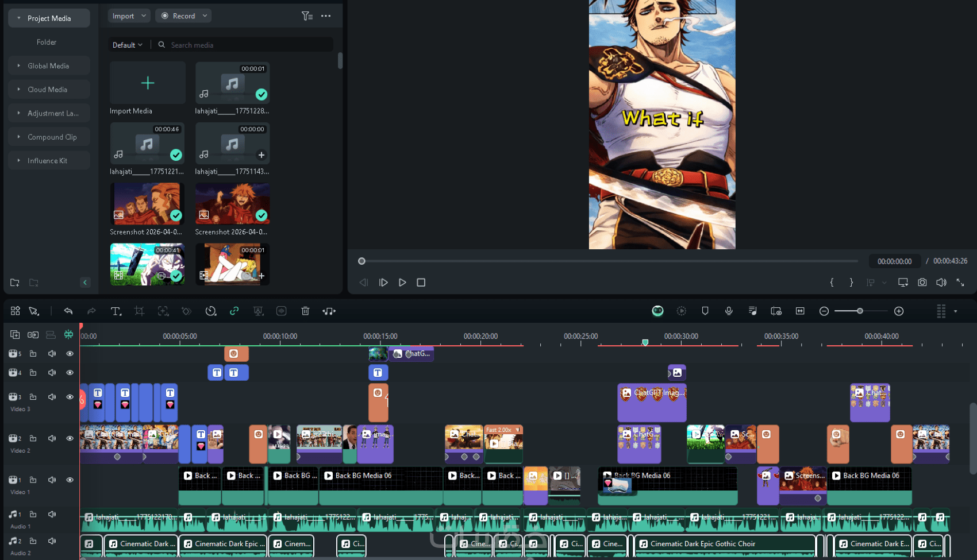Click the current timecode 00:00:00:00 display

coord(894,261)
